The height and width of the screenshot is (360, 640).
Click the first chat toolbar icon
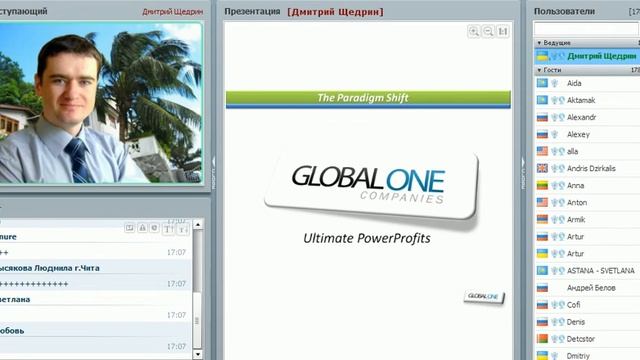point(129,228)
